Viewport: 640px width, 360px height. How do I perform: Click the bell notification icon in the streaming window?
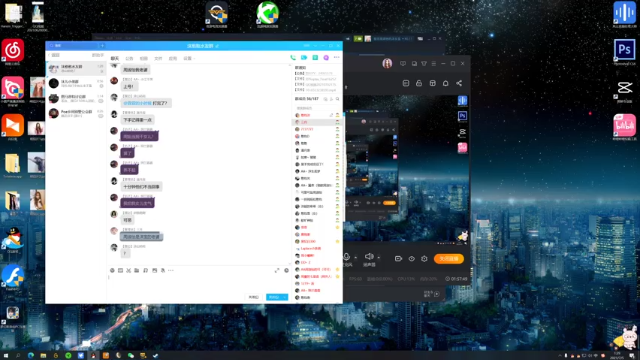click(x=446, y=83)
